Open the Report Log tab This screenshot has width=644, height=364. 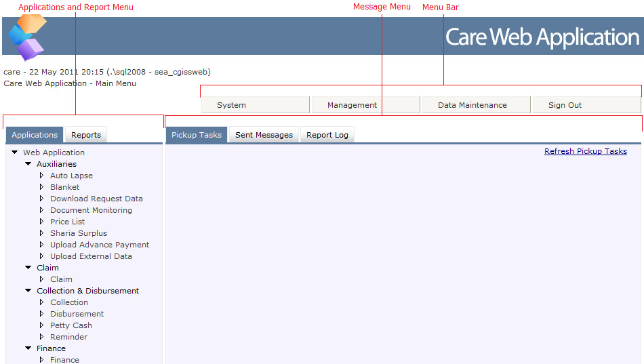click(327, 135)
